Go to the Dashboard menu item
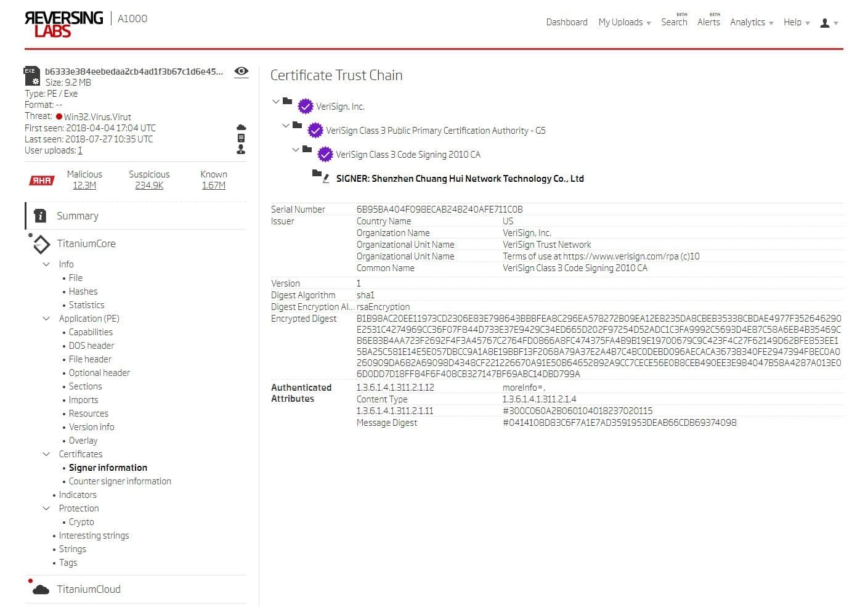868x607 pixels. (x=566, y=22)
